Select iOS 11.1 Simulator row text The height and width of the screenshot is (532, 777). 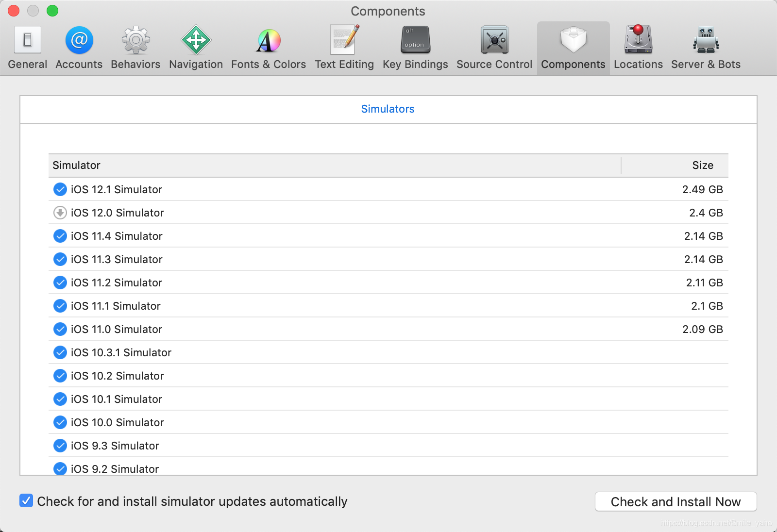(116, 306)
